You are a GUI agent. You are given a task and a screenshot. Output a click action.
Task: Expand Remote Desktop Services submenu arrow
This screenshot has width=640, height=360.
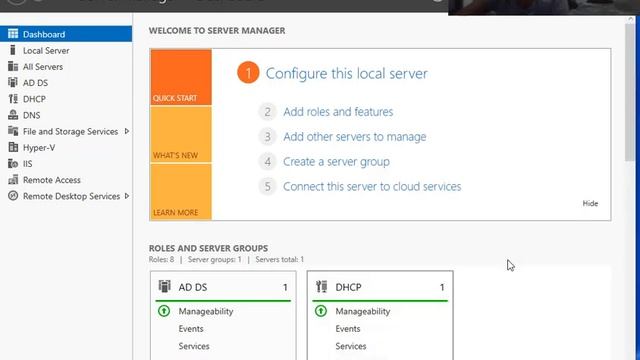pyautogui.click(x=127, y=196)
